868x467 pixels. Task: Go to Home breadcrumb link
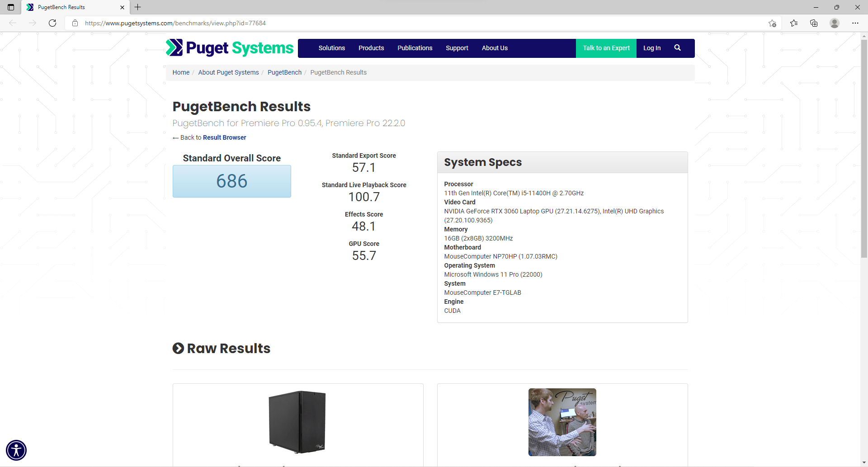(181, 72)
